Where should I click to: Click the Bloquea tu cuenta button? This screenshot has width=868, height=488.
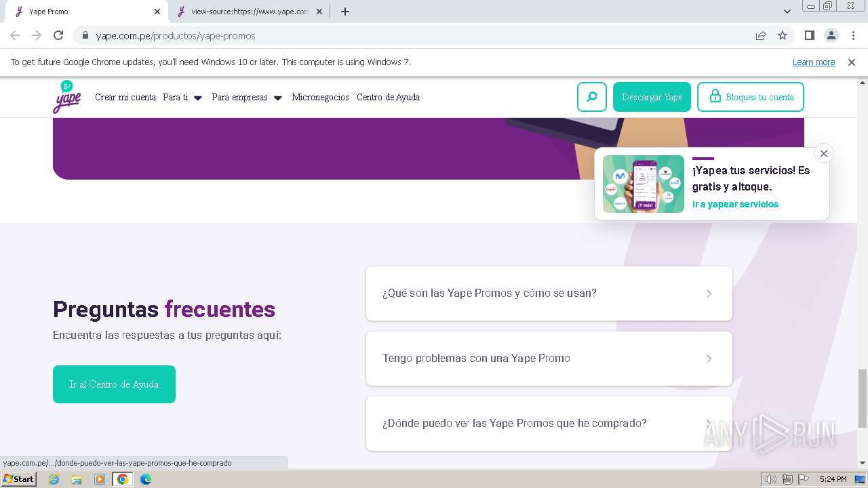coord(751,97)
